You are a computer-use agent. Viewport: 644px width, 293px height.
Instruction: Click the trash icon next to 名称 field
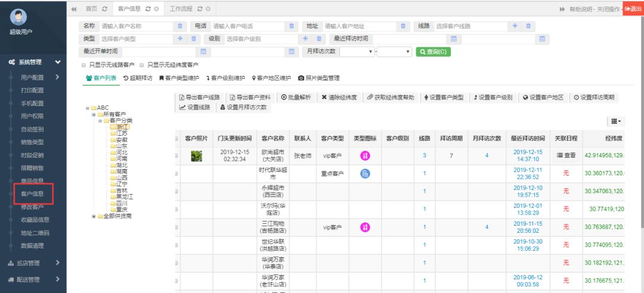point(180,26)
